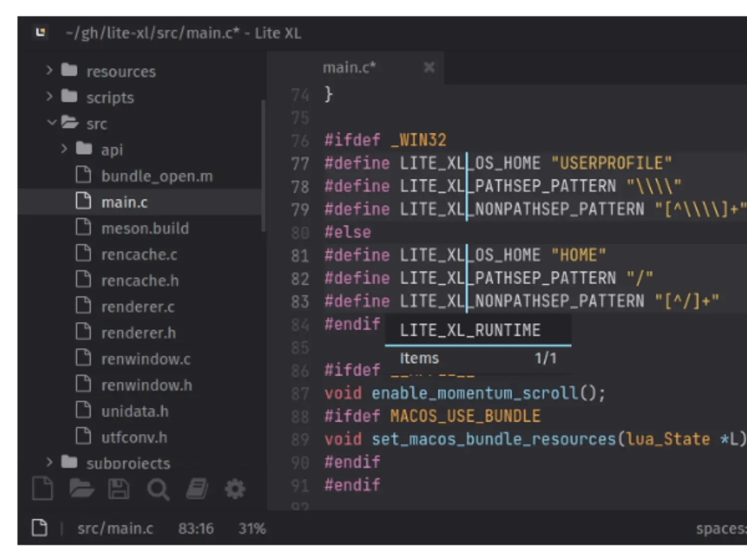Select LITE_XL_RUNTIME autocomplete suggestion
747x560 pixels.
pyautogui.click(x=470, y=330)
